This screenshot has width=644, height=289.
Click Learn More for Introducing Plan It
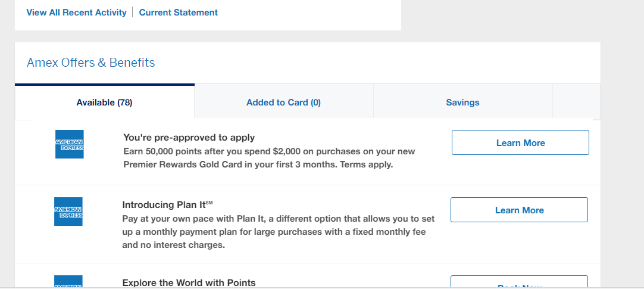[x=519, y=210]
